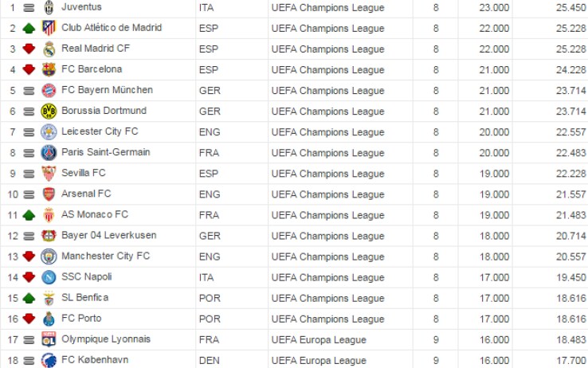Click the POR country code for FC Porto

click(210, 319)
